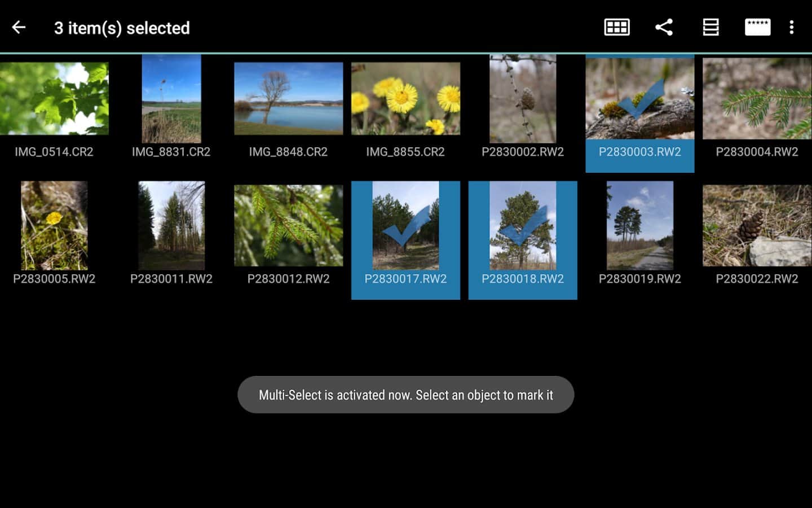Select the P2830022.RW2 pine cone photo
Screen dimensions: 812x508
pyautogui.click(x=757, y=226)
